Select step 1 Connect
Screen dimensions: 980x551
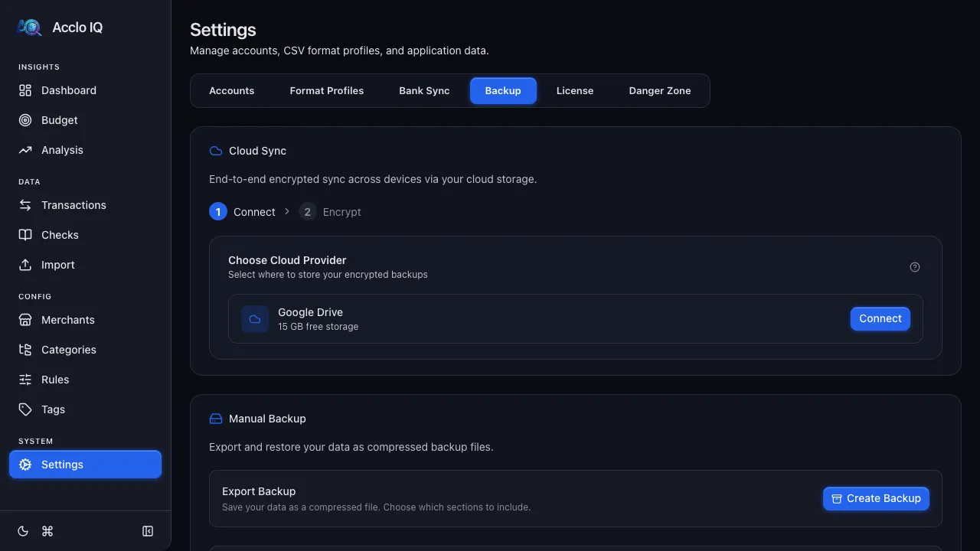[242, 212]
